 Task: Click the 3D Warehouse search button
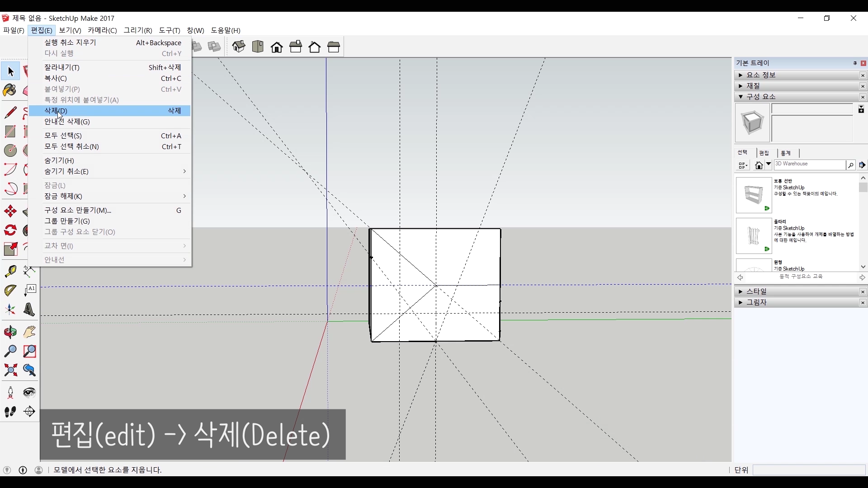click(850, 165)
